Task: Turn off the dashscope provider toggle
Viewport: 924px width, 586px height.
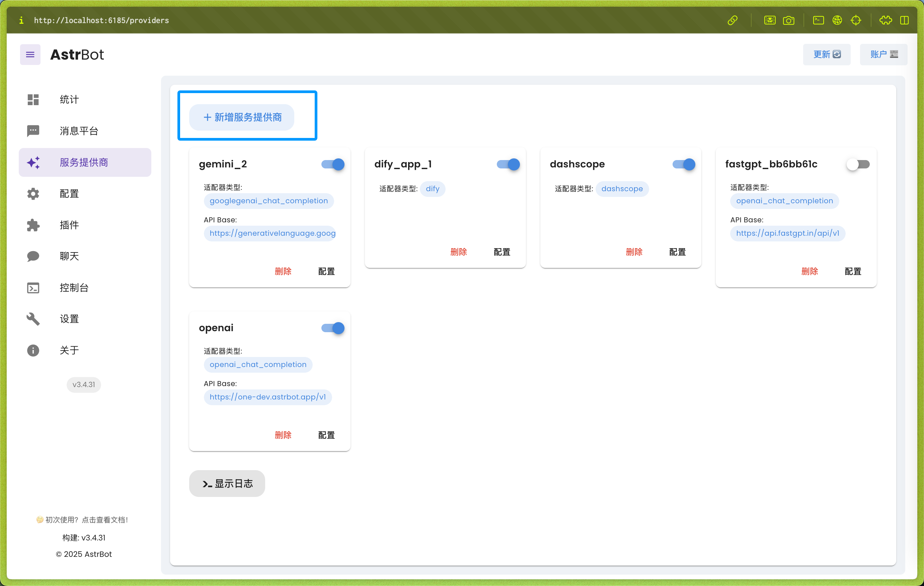Action: (x=684, y=164)
